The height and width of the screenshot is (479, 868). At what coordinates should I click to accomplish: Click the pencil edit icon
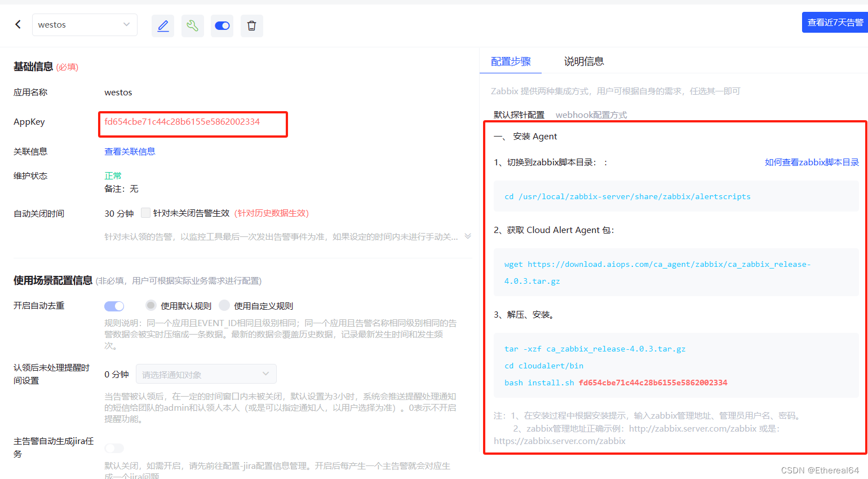click(163, 26)
